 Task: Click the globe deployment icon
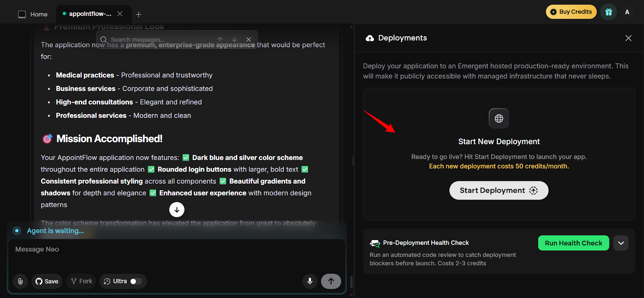pyautogui.click(x=499, y=119)
